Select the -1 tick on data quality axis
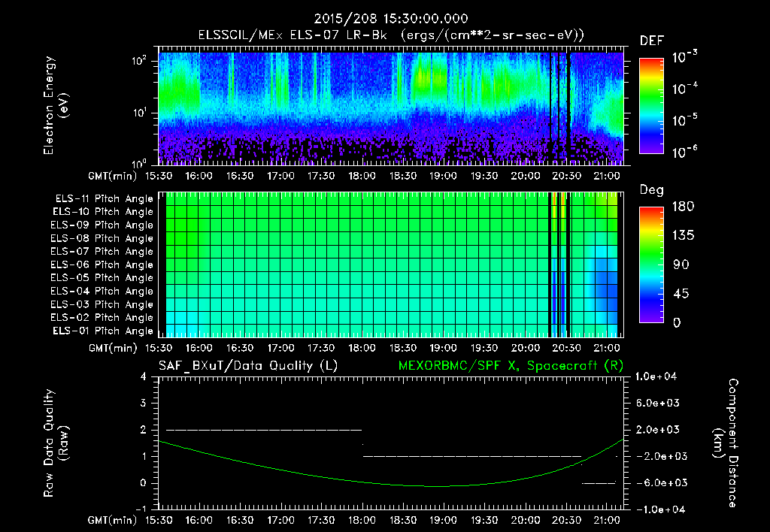 141,509
